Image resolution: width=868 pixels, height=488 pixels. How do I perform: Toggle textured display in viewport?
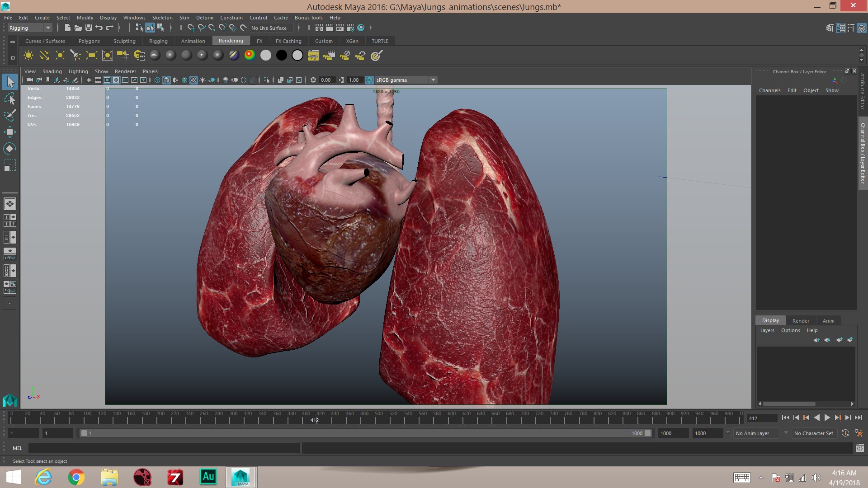[x=193, y=80]
